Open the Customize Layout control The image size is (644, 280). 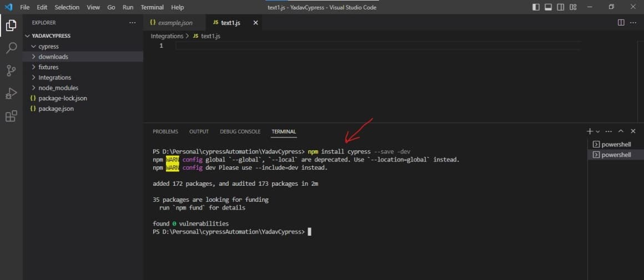pyautogui.click(x=573, y=7)
